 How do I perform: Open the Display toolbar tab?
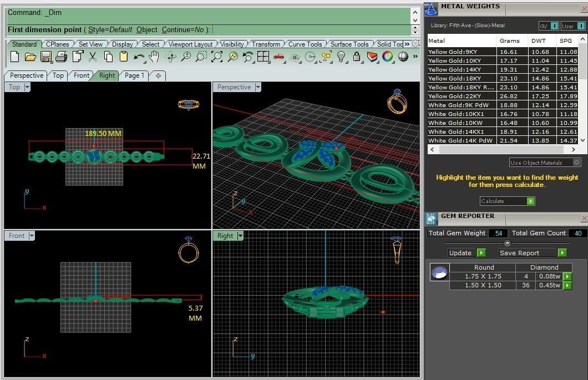pos(122,44)
